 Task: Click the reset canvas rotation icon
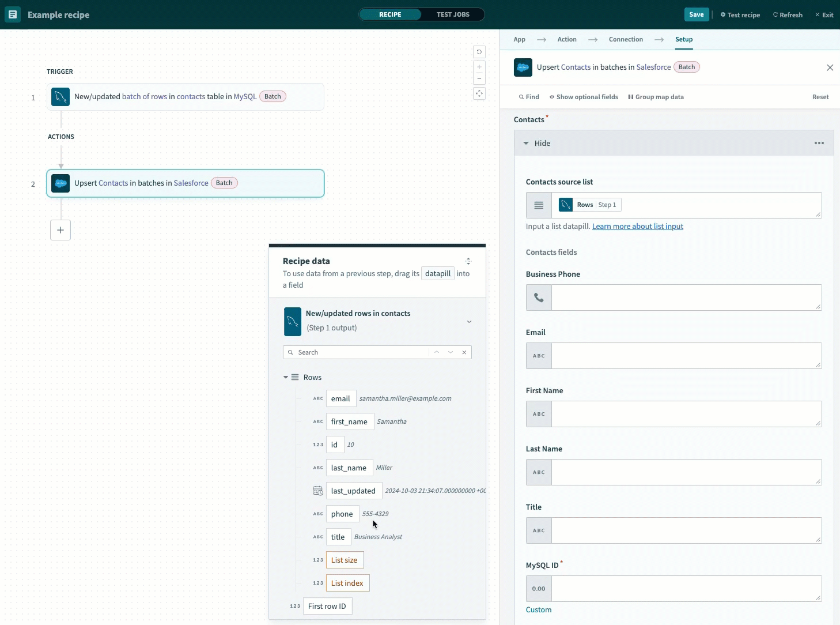(x=479, y=52)
